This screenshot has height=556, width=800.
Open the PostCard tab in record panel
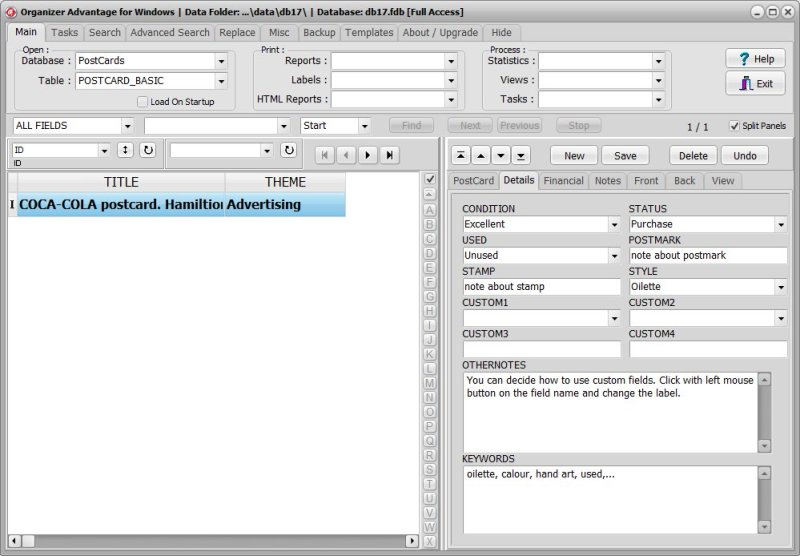(x=473, y=181)
